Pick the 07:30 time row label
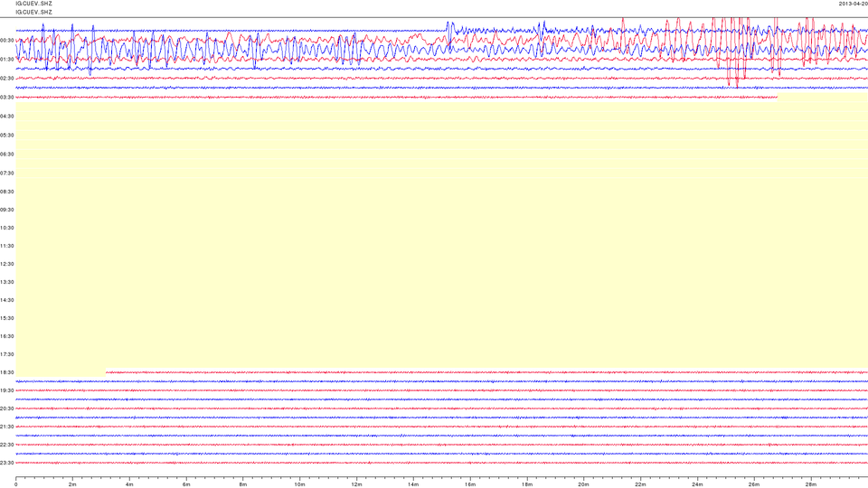The height and width of the screenshot is (488, 868). [7, 174]
